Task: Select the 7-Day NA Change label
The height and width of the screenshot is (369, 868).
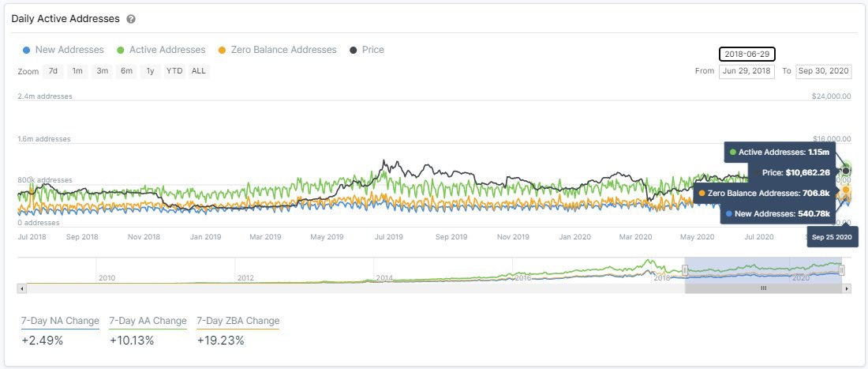Action: (x=60, y=321)
